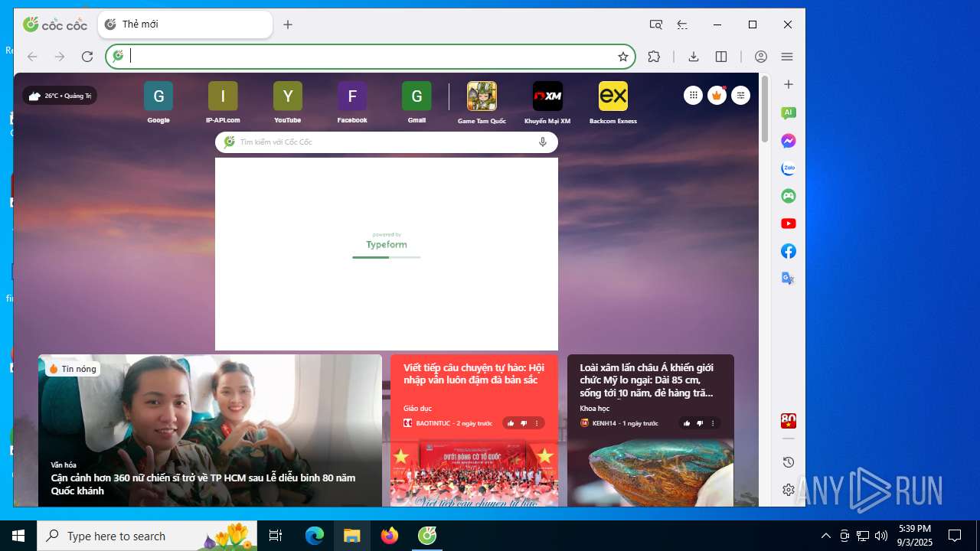Go back to previous page
This screenshot has height=551, width=980.
32,57
